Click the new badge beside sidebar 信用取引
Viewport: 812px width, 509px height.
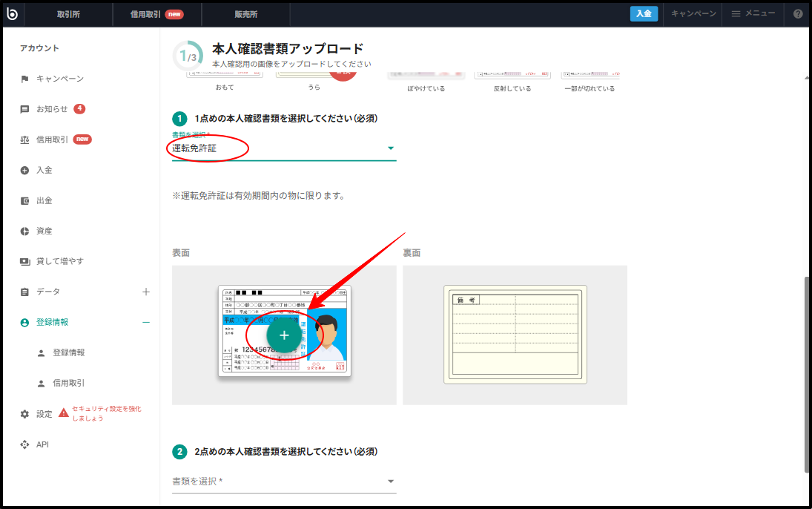(82, 139)
